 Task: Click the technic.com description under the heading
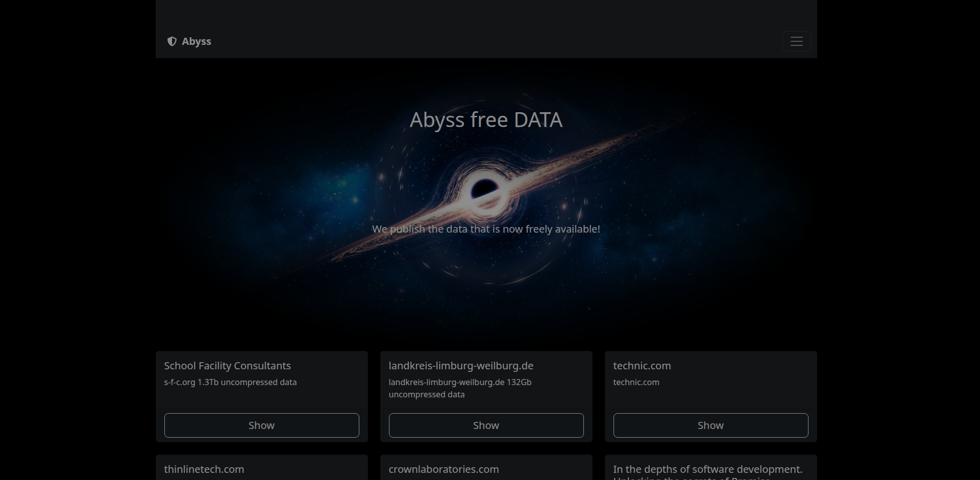[x=636, y=382]
